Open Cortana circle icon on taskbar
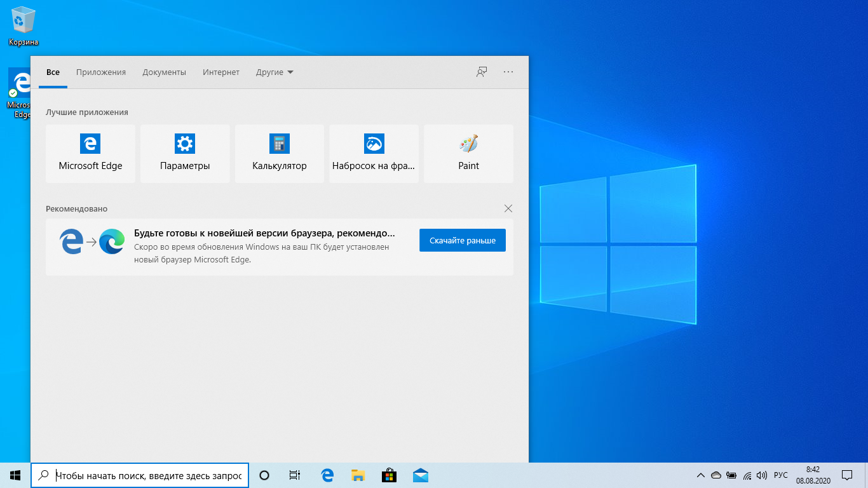868x488 pixels. point(264,475)
